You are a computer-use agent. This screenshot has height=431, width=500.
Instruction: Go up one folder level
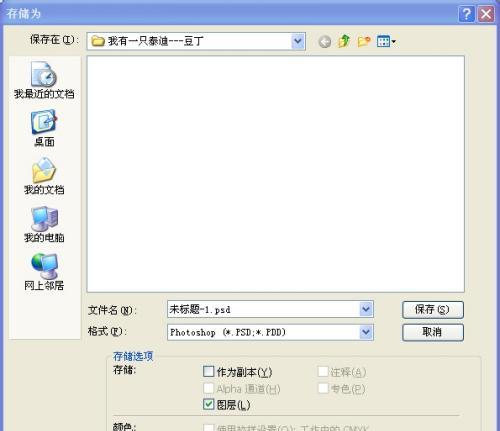[x=344, y=41]
